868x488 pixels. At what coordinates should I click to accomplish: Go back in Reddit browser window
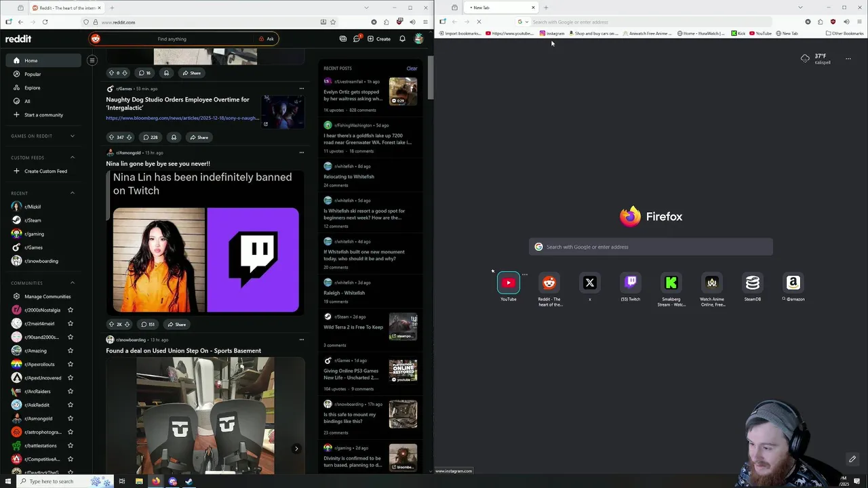click(20, 22)
